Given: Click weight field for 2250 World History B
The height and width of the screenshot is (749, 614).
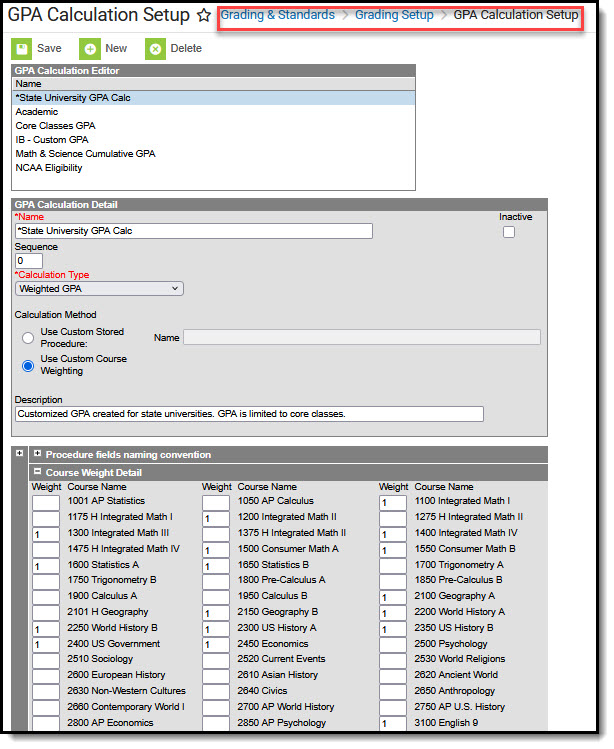Looking at the screenshot, I should pyautogui.click(x=46, y=630).
